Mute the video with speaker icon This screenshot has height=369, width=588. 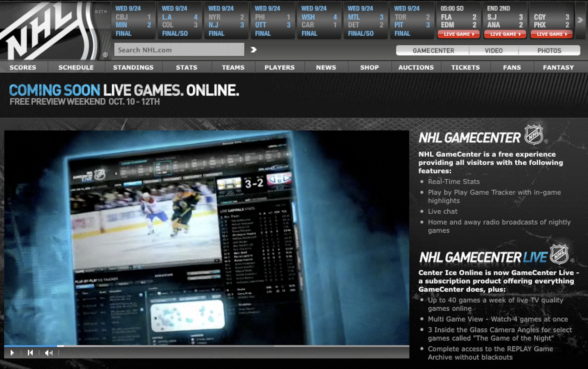[49, 353]
